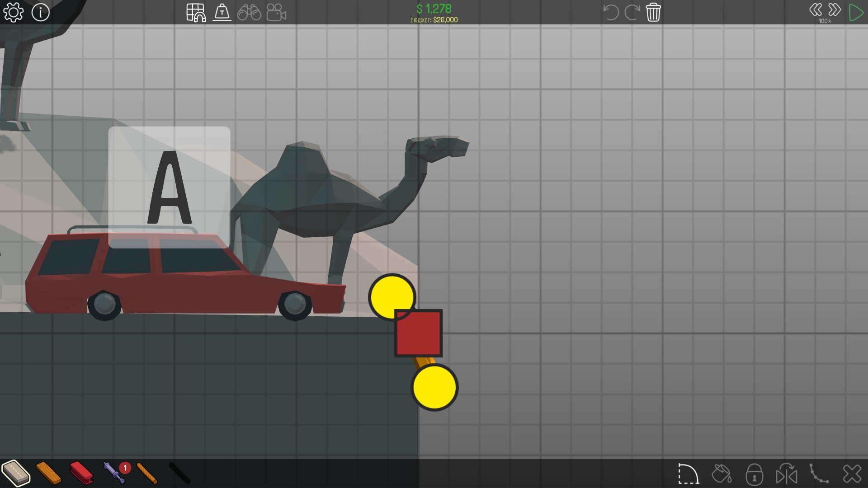This screenshot has height=488, width=868.
Task: Select the Rope material
Action: click(147, 473)
